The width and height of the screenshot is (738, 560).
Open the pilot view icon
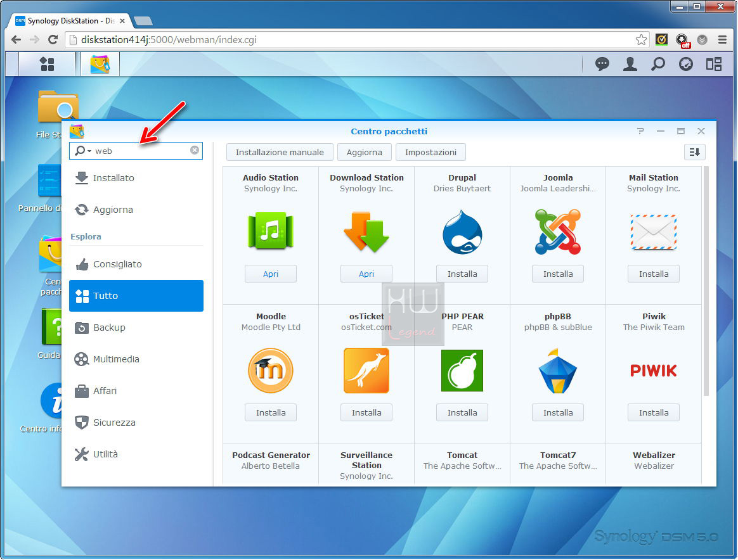click(686, 64)
